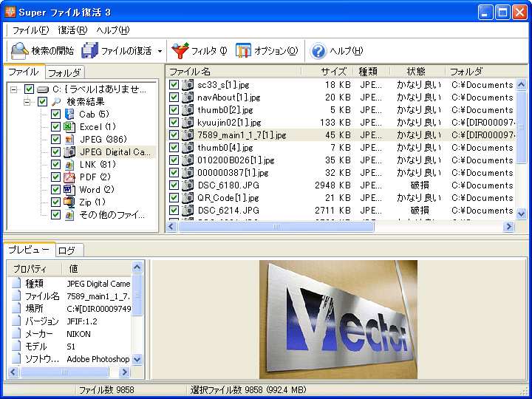Screen dimensions: 532x399
Task: Click the file list scroll-left arrow
Action: point(171,226)
